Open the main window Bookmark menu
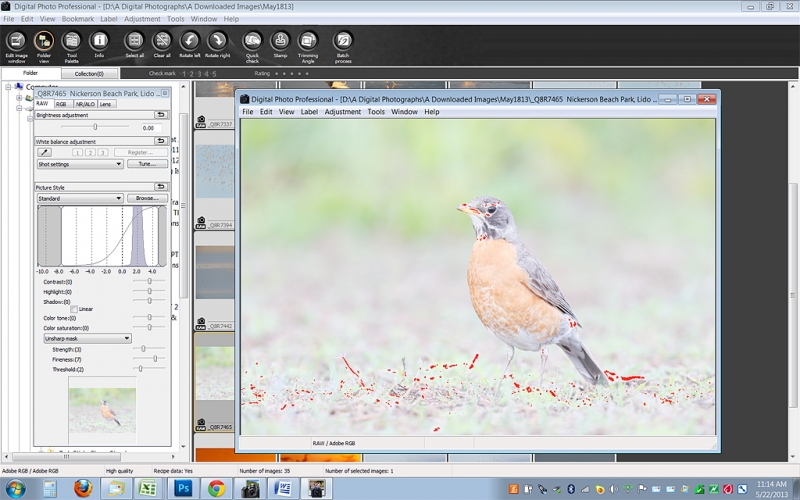 pyautogui.click(x=78, y=19)
